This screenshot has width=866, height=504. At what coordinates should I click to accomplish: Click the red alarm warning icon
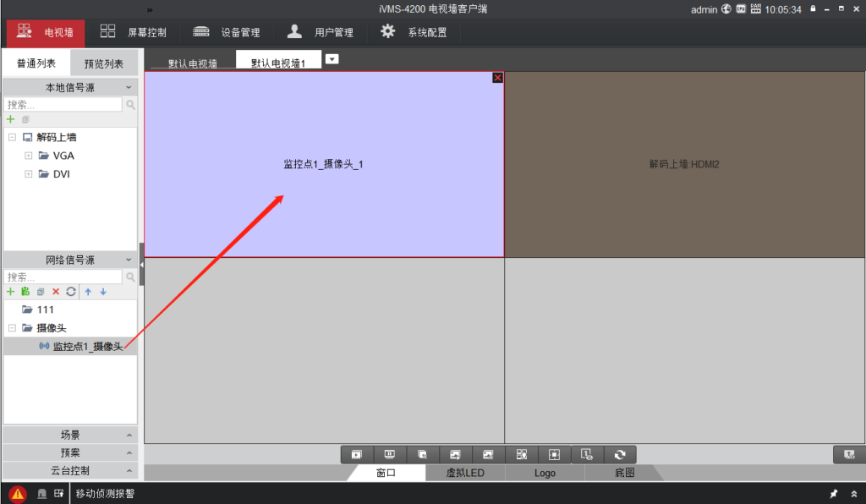point(18,494)
